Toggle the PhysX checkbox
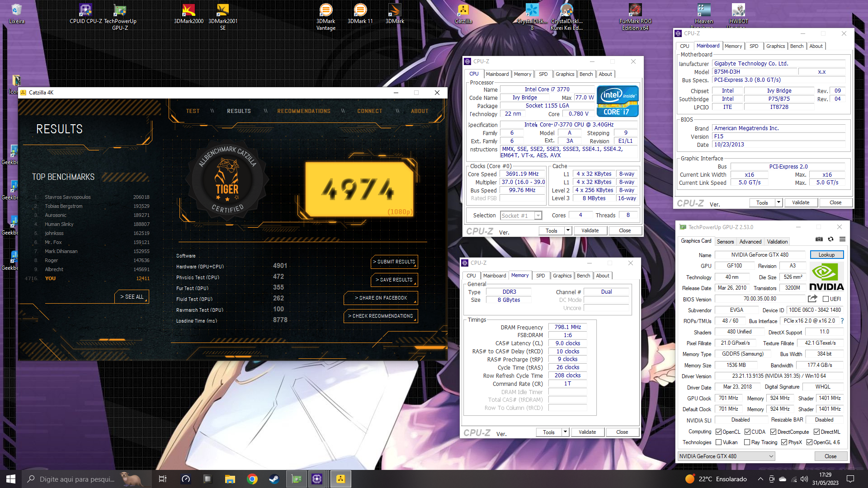The width and height of the screenshot is (868, 488). [784, 442]
